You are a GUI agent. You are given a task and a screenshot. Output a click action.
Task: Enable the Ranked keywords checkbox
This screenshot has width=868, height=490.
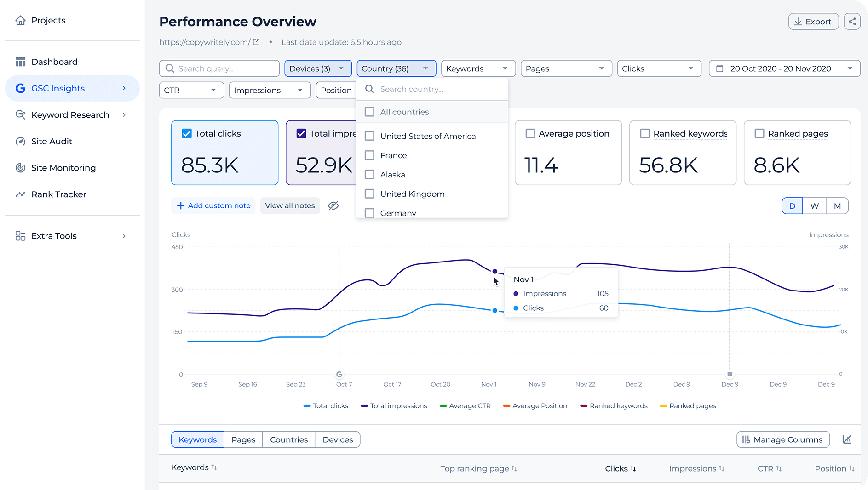[x=645, y=133]
